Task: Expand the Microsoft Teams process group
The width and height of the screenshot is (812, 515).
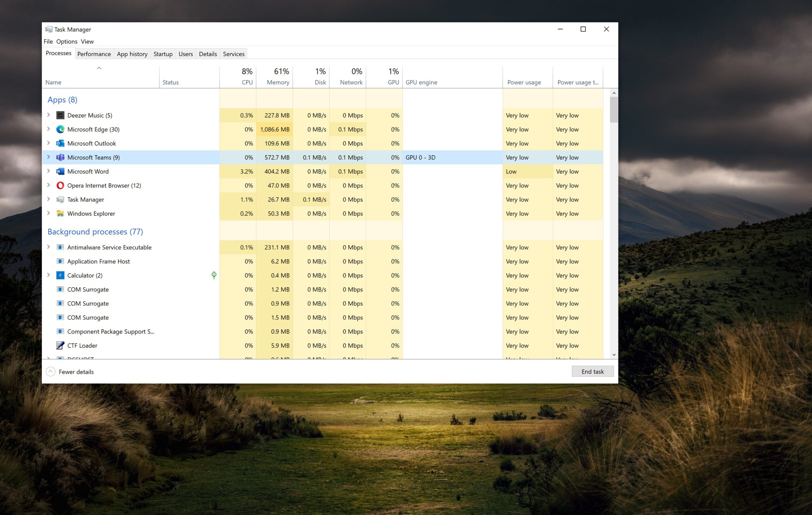Action: click(x=49, y=157)
